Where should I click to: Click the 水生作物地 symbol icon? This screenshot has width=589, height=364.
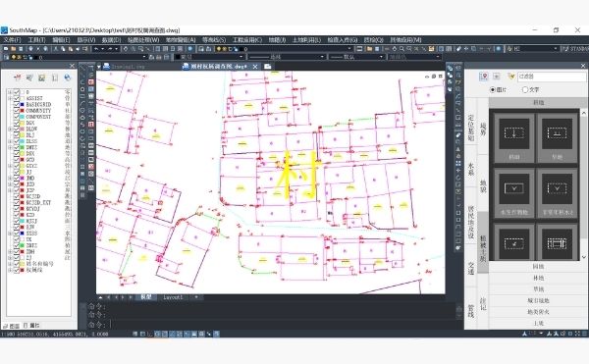click(x=513, y=193)
